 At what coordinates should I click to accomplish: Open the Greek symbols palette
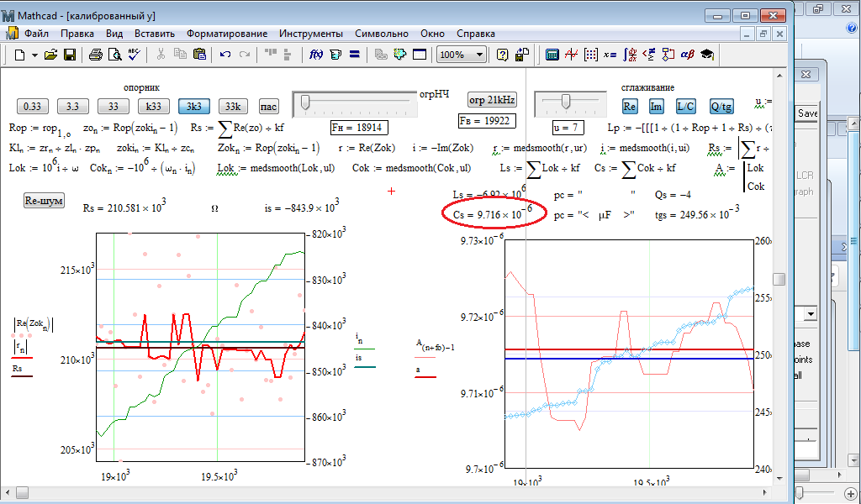point(687,55)
